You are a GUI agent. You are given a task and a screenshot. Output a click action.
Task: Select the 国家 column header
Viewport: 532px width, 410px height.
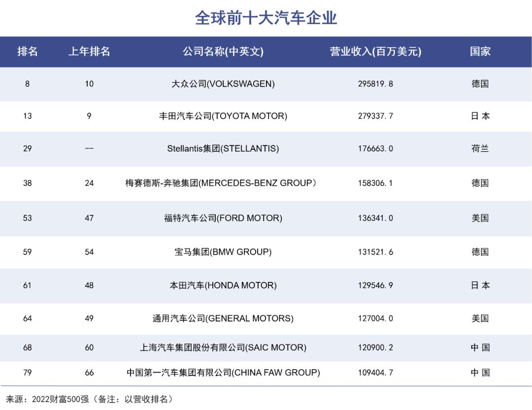tap(480, 51)
